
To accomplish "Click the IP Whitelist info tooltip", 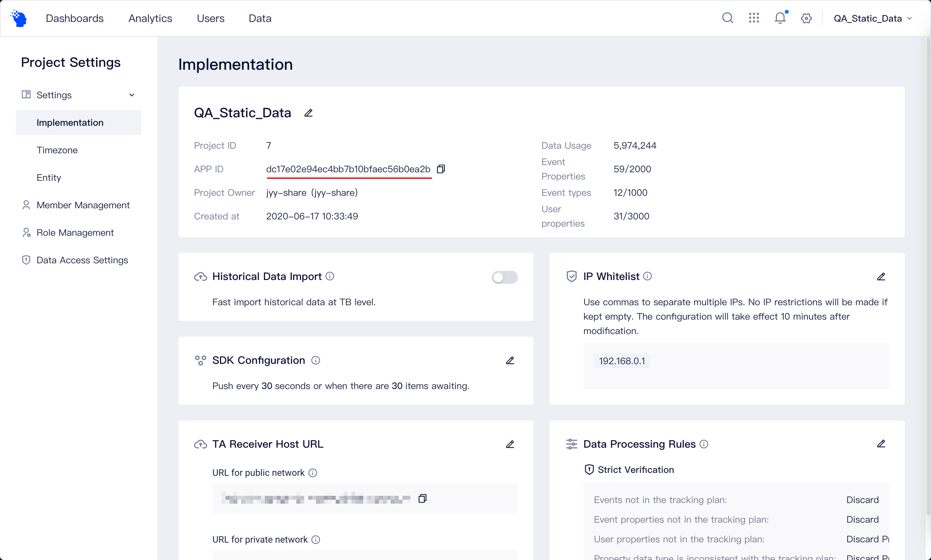I will [x=647, y=276].
